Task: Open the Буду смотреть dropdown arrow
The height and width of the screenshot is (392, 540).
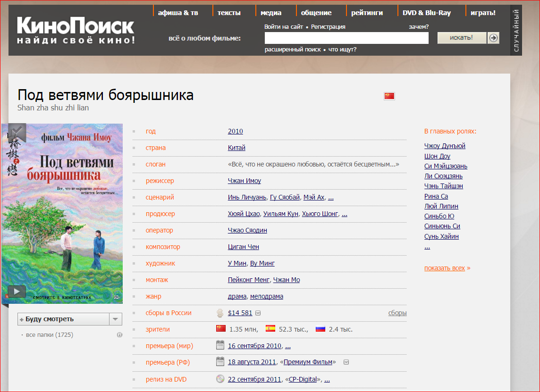Action: pos(116,319)
